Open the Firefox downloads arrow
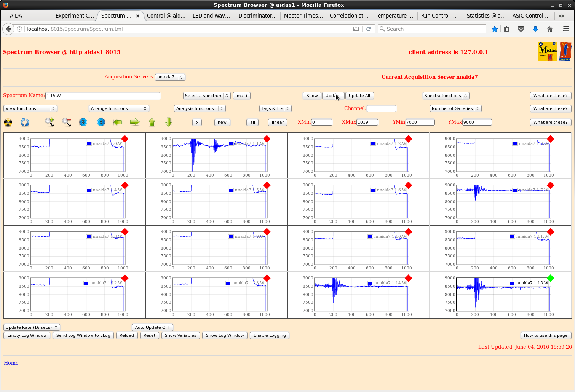 click(535, 29)
